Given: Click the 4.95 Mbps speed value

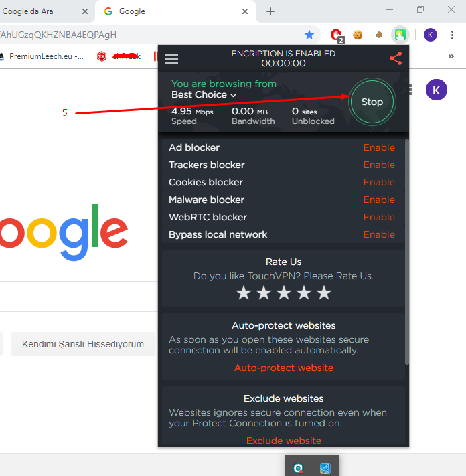Looking at the screenshot, I should tap(192, 112).
